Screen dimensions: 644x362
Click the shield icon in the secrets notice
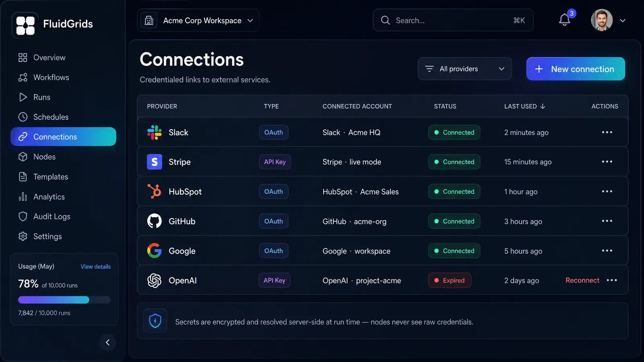click(155, 321)
